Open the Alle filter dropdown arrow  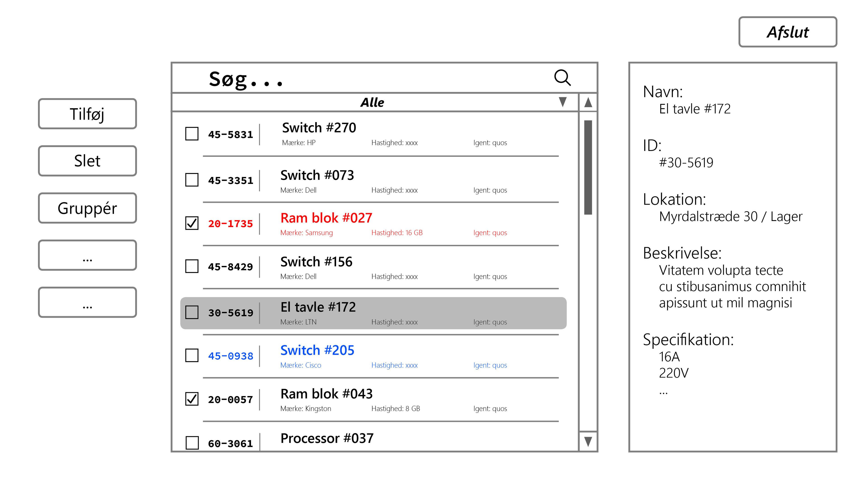(562, 102)
